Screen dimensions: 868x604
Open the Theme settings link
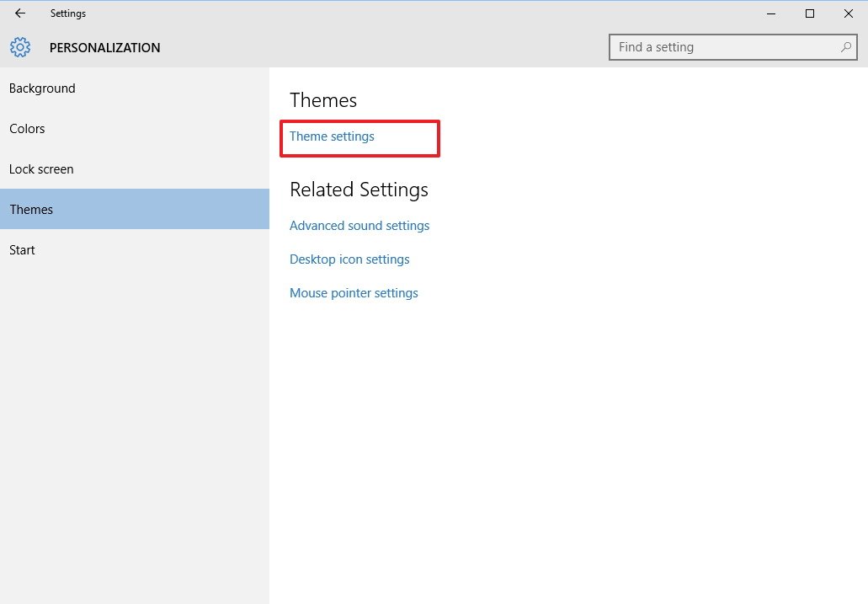(x=332, y=136)
